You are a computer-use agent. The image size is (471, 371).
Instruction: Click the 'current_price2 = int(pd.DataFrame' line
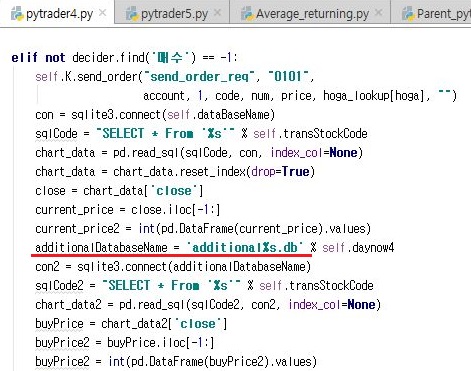pos(203,229)
